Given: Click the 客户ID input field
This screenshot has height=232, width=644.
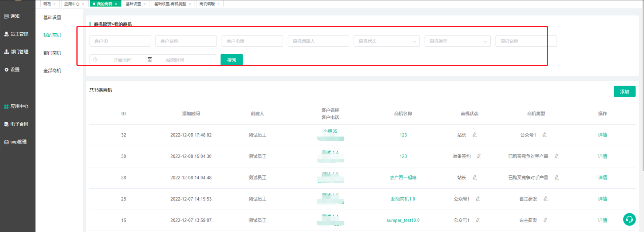Looking at the screenshot, I should tap(120, 41).
